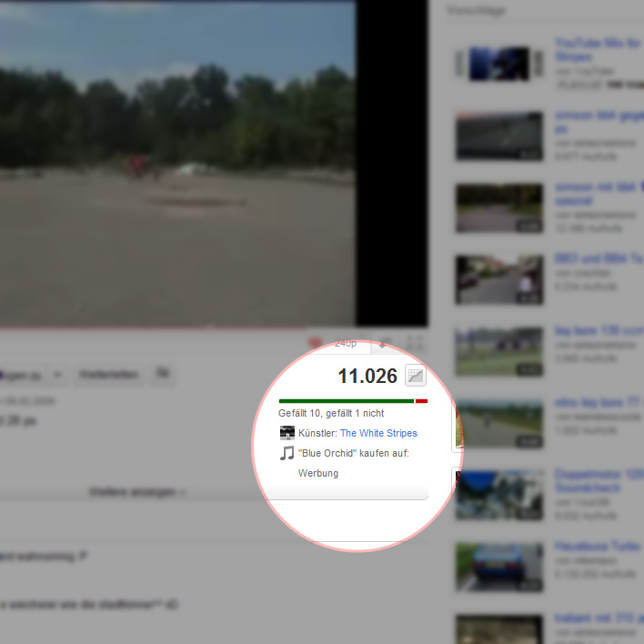This screenshot has width=644, height=644.
Task: Click the player size icon right of 240p
Action: [x=385, y=344]
